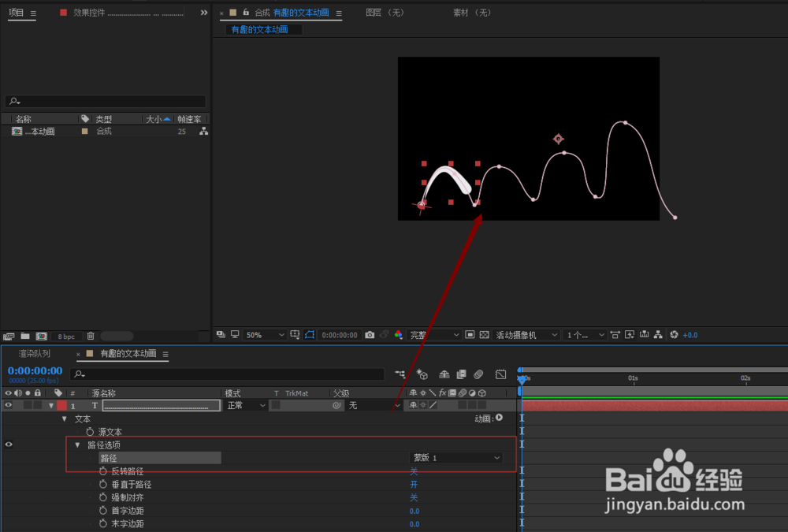The height and width of the screenshot is (532, 788).
Task: Open composition flowchart from viewer toolbar
Action: click(x=658, y=334)
